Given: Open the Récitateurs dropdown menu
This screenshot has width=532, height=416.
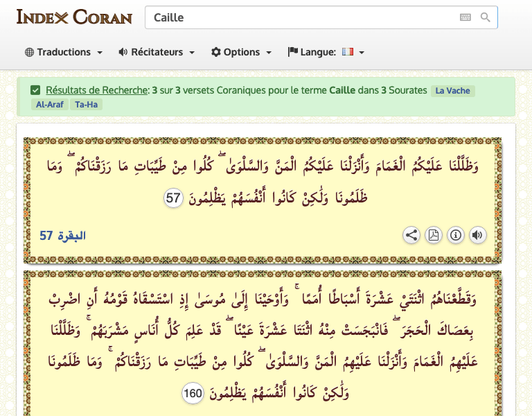Looking at the screenshot, I should point(157,52).
